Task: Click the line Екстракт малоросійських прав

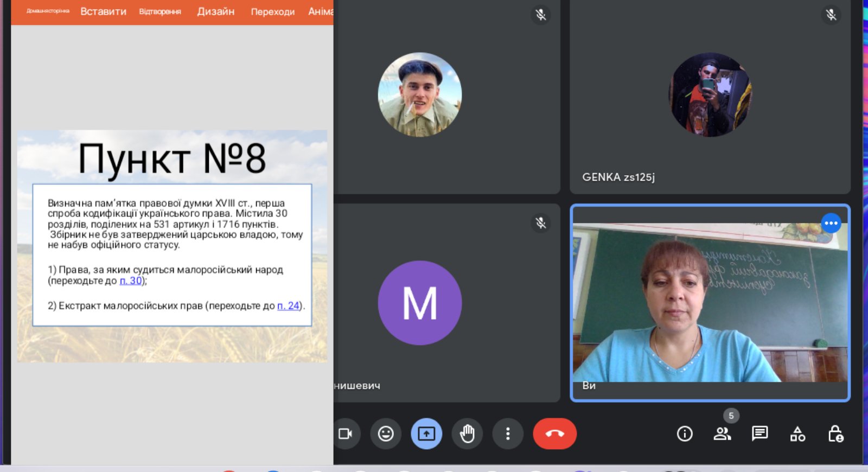Action: (x=176, y=305)
